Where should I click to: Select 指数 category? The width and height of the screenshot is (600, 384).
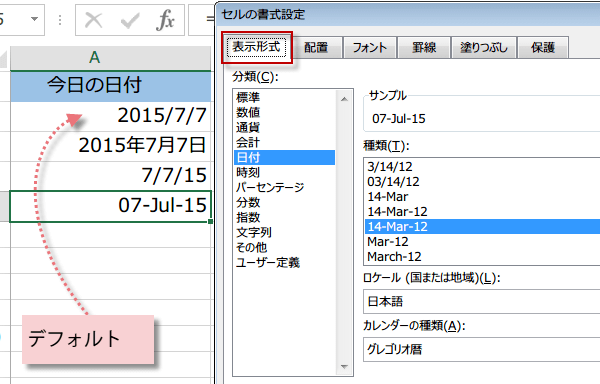click(x=284, y=217)
